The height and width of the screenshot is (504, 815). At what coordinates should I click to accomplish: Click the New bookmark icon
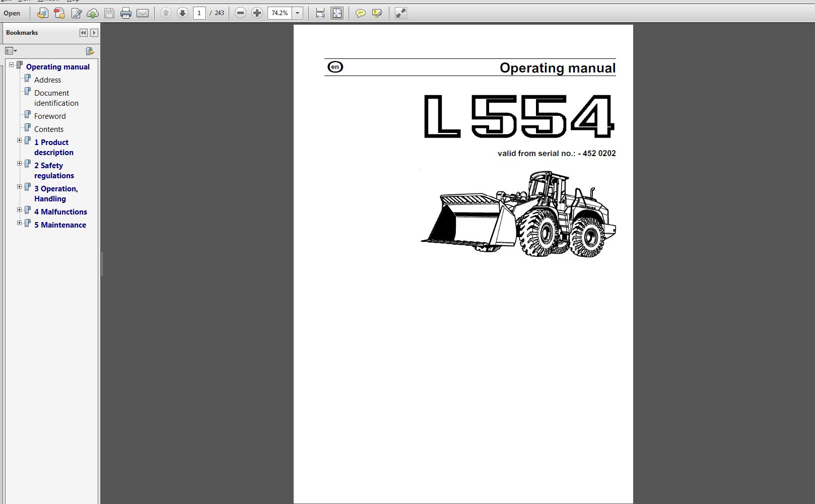coord(90,51)
